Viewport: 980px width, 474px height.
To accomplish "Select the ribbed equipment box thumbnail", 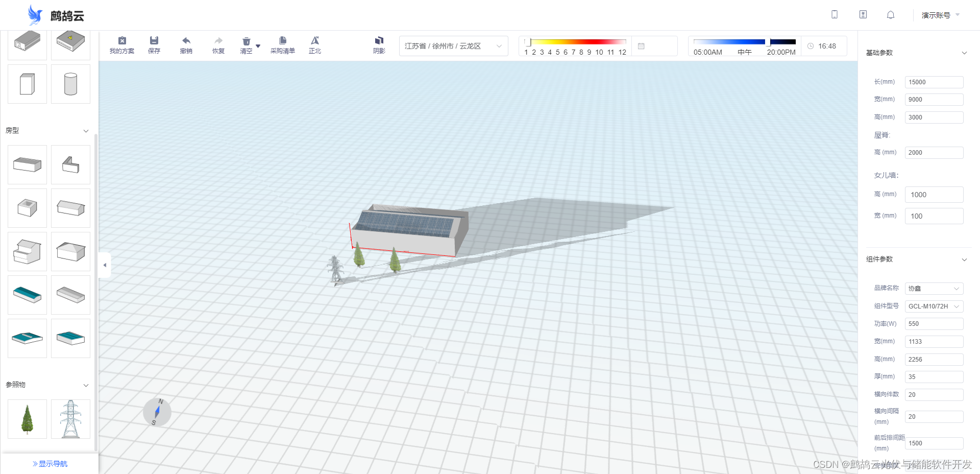I will [28, 43].
